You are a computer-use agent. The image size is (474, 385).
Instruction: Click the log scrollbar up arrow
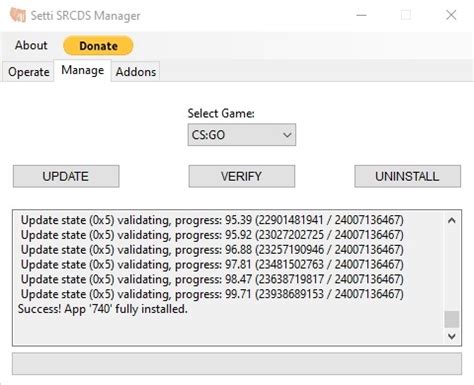pos(452,220)
